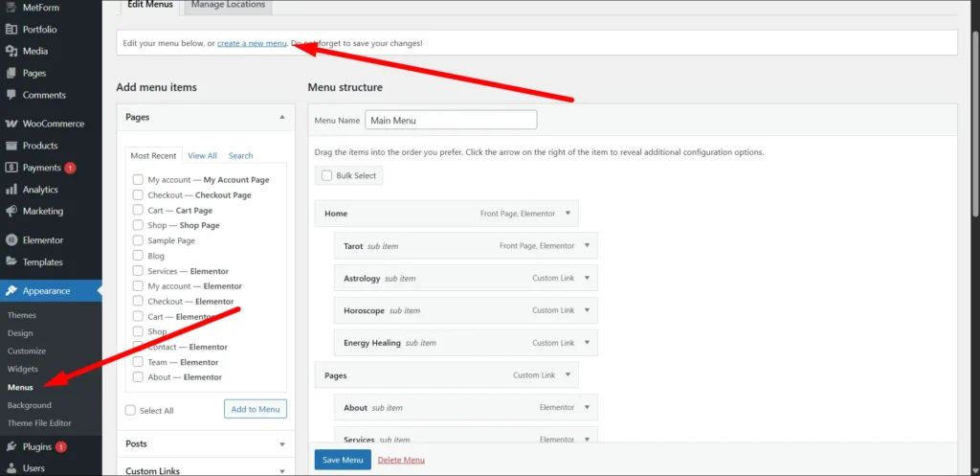
Task: Click the Media icon in sidebar
Action: pyautogui.click(x=11, y=51)
